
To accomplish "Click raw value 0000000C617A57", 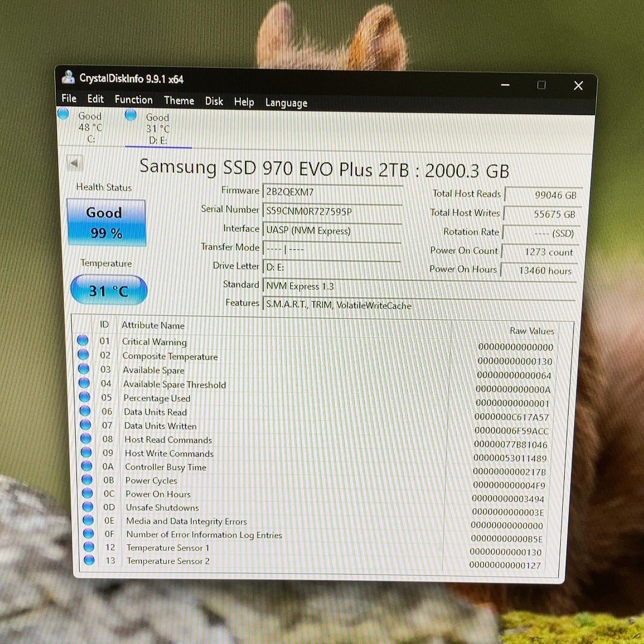I will [512, 417].
